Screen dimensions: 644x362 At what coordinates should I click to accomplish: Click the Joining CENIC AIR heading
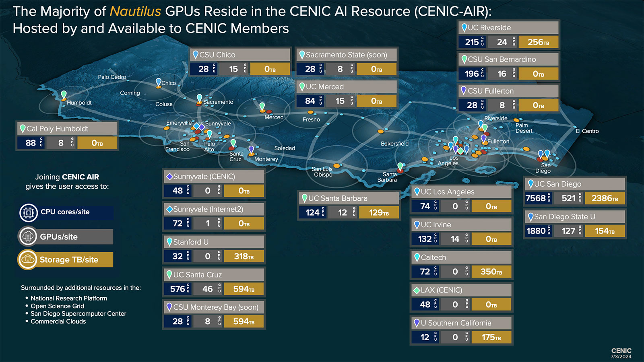click(67, 177)
